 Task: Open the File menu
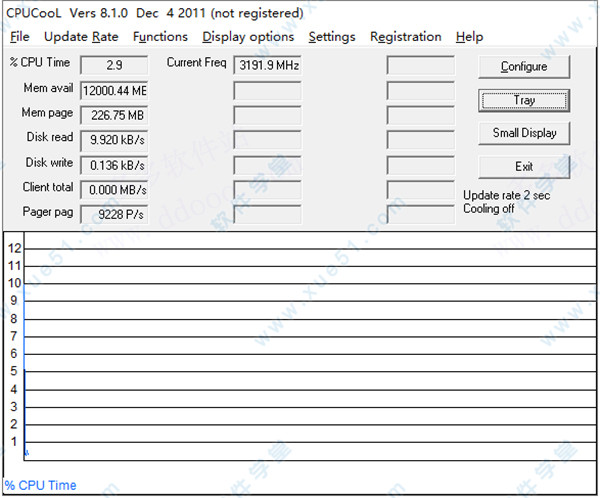(20, 37)
